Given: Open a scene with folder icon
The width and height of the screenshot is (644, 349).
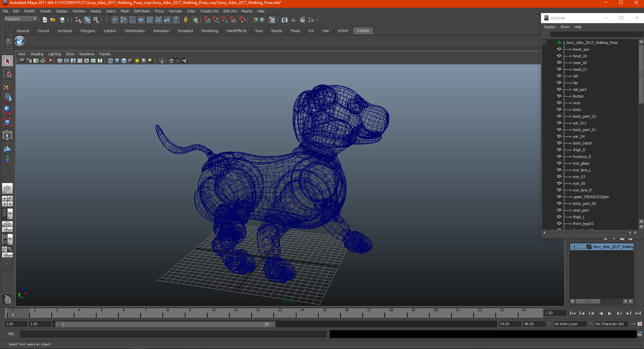Looking at the screenshot, I should (53, 20).
